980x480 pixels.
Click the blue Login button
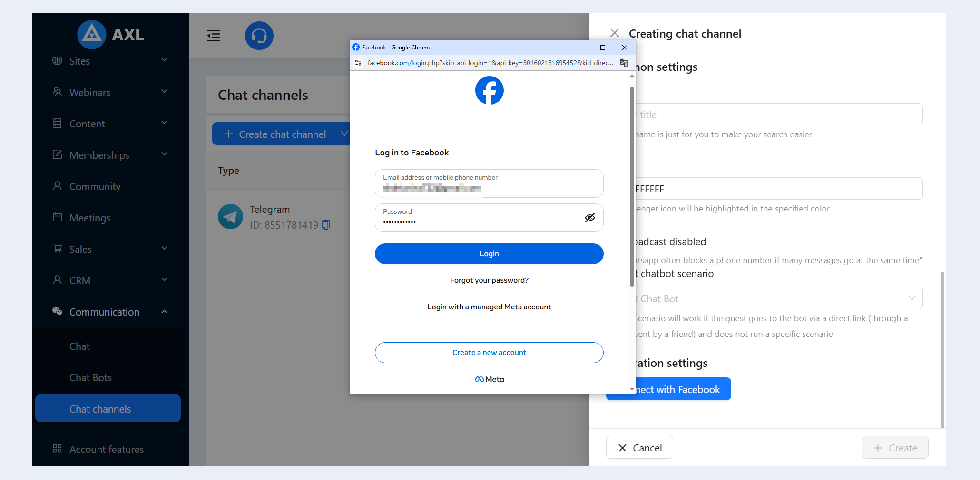click(x=489, y=254)
